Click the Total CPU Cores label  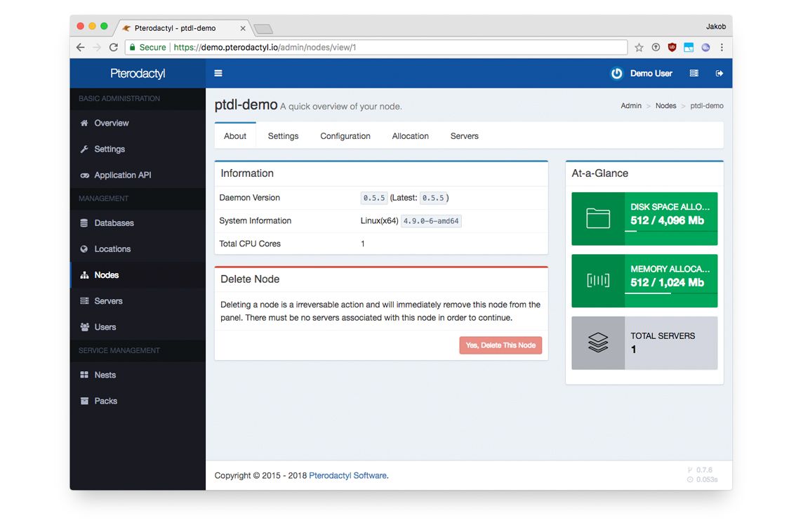pos(250,244)
